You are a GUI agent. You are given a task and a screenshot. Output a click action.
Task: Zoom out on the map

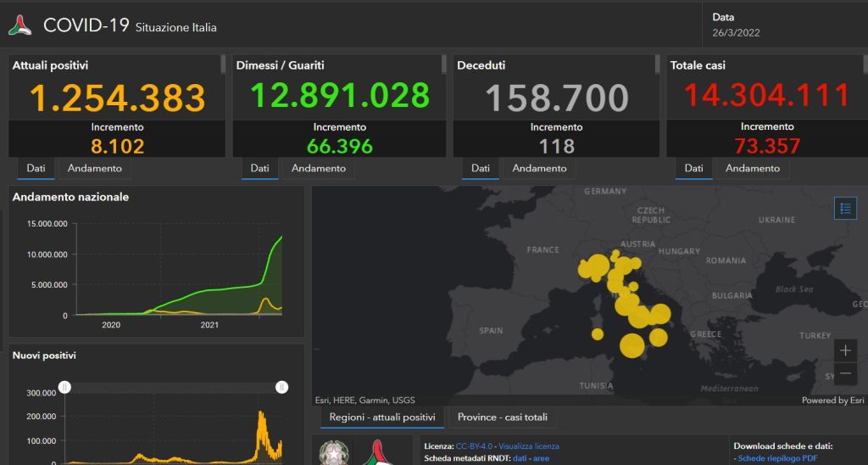point(845,373)
